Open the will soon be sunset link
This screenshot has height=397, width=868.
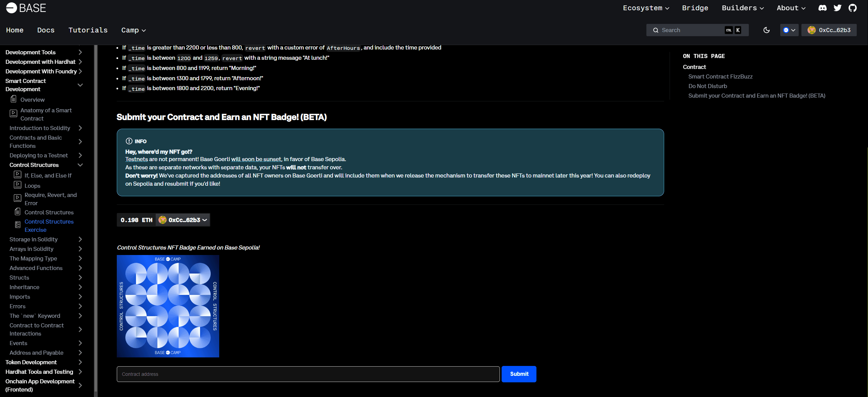tap(256, 159)
